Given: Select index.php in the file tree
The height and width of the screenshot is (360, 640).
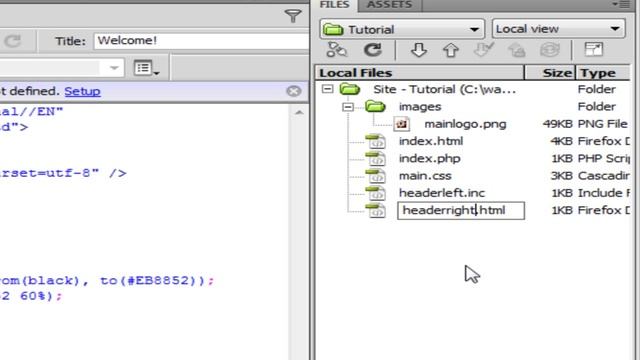Looking at the screenshot, I should 429,158.
